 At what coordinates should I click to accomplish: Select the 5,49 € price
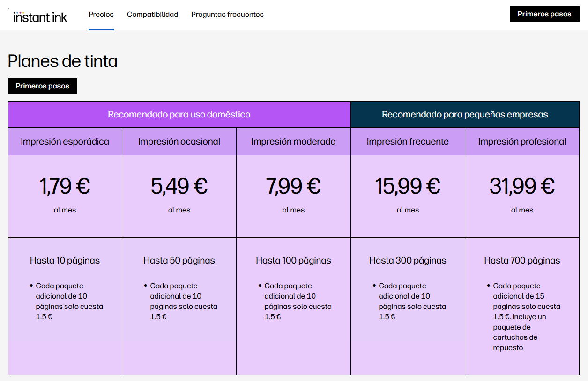[x=179, y=186]
